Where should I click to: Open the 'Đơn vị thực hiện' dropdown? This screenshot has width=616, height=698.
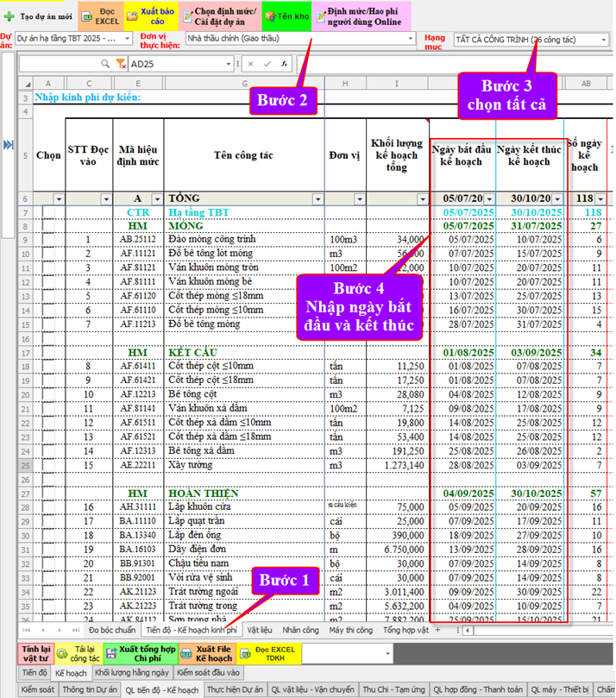[x=406, y=39]
